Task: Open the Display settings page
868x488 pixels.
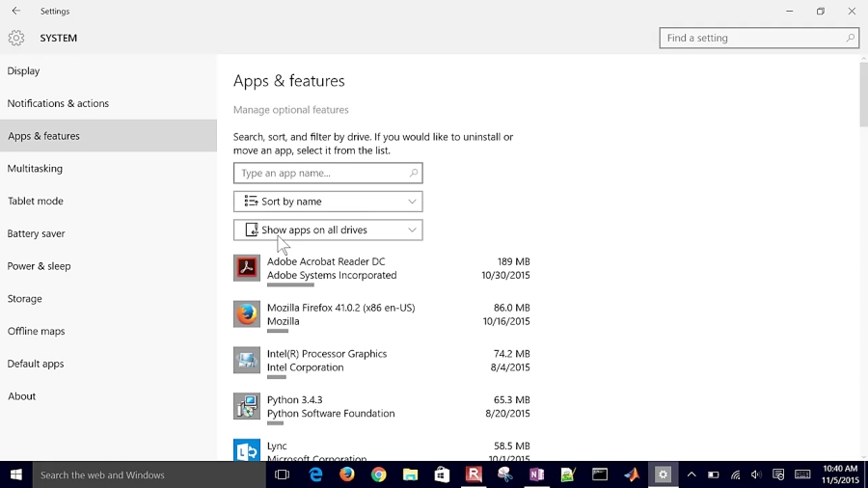Action: point(24,71)
